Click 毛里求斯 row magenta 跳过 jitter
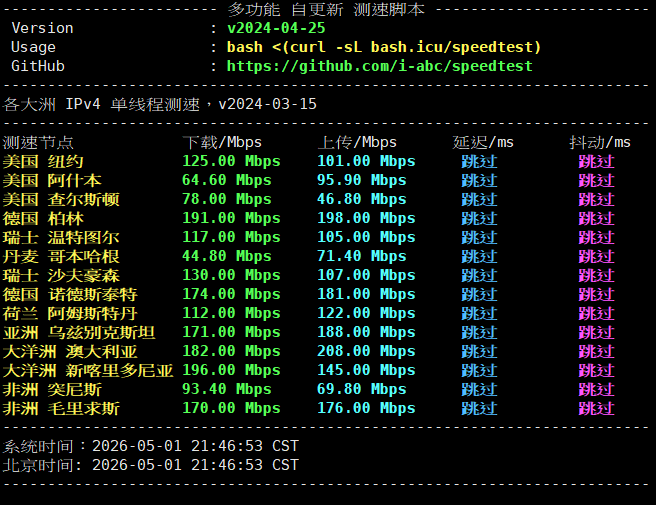The width and height of the screenshot is (656, 505). [x=596, y=408]
